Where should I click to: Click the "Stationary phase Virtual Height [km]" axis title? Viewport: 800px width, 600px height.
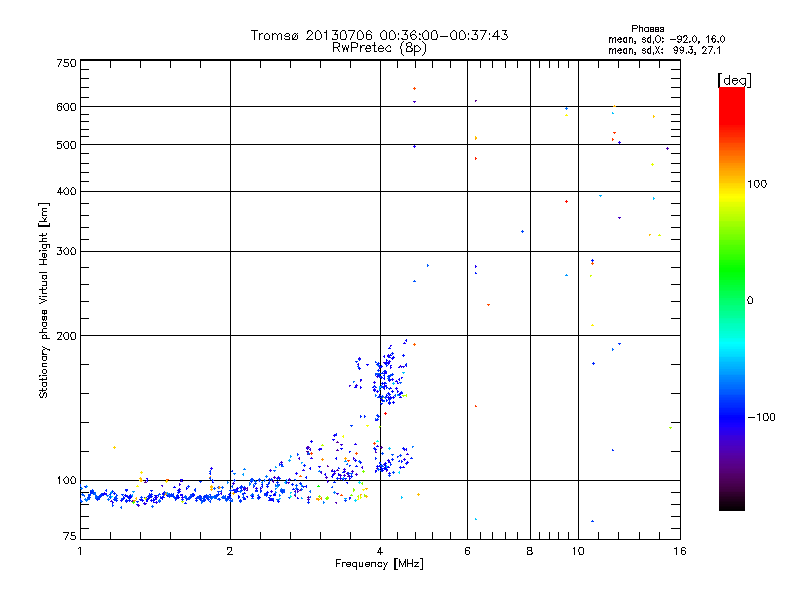43,300
